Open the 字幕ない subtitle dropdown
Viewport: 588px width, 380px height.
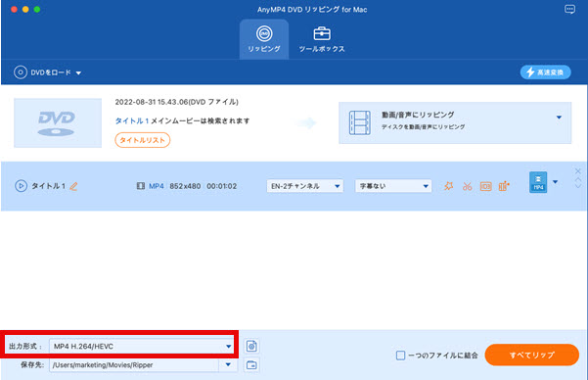coord(393,186)
